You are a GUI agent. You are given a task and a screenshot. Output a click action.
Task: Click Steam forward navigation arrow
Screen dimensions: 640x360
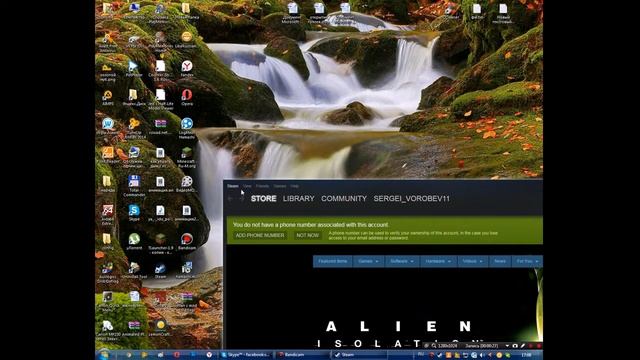tap(241, 199)
